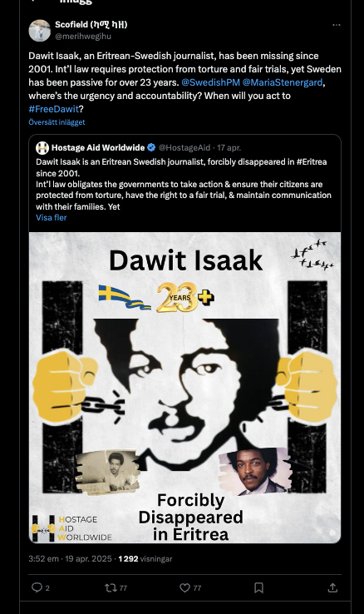364x614 pixels.
Task: Expand quoted text with Visa fler
Action: coord(52,218)
